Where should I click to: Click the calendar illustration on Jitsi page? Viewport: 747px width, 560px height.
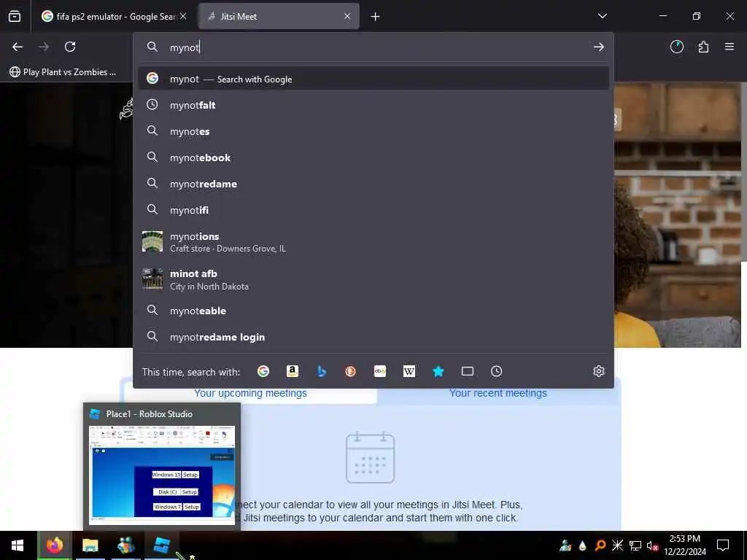coord(370,458)
